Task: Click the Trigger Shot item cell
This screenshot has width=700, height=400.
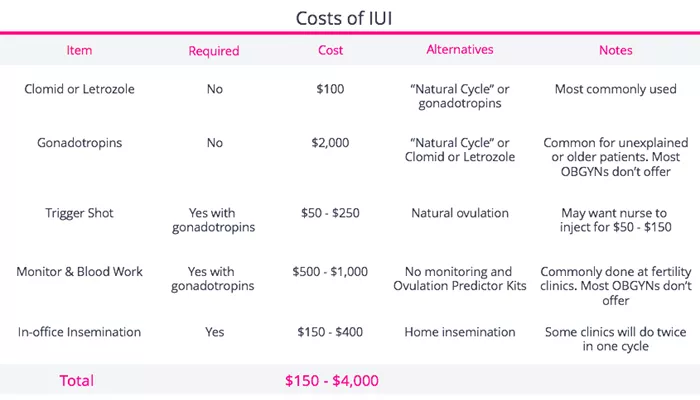Action: click(79, 213)
